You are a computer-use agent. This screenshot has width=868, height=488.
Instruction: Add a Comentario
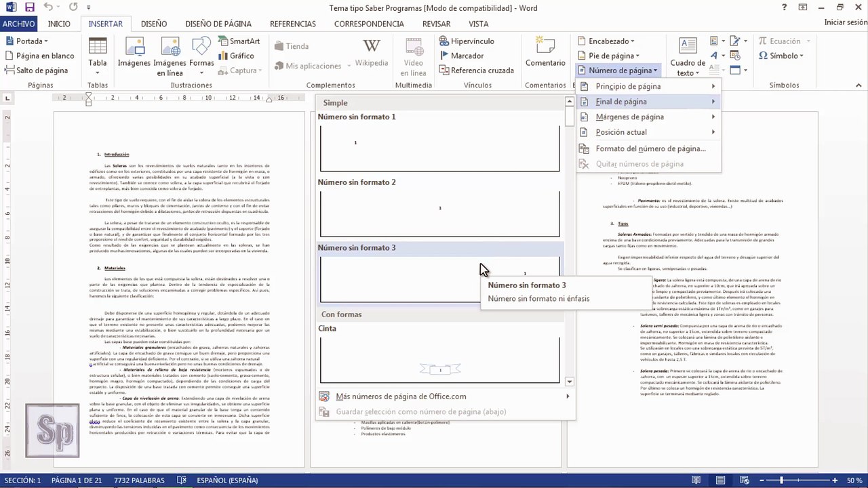[x=545, y=54]
